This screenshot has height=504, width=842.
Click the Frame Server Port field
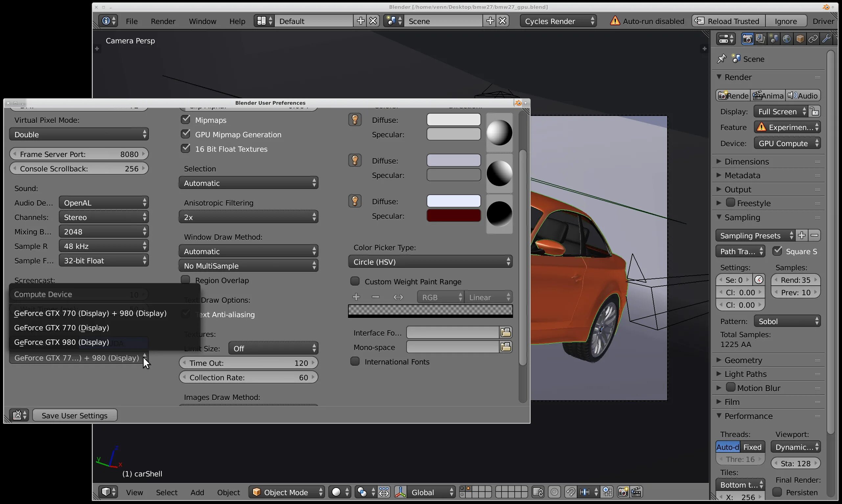79,154
